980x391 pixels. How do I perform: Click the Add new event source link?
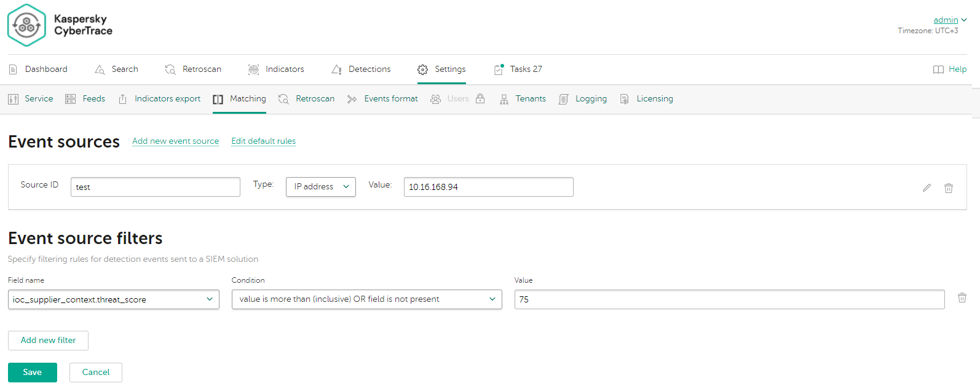(175, 141)
